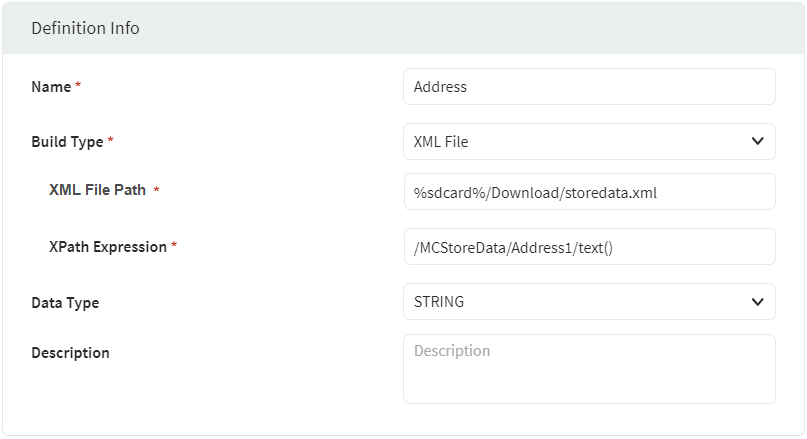Click the Name field containing 'Address'
Image resolution: width=807 pixels, height=439 pixels.
click(588, 87)
